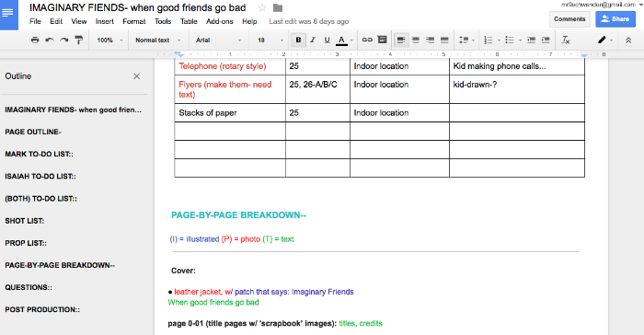Add a comment with toolbar icon
644x335 pixels.
[x=382, y=40]
